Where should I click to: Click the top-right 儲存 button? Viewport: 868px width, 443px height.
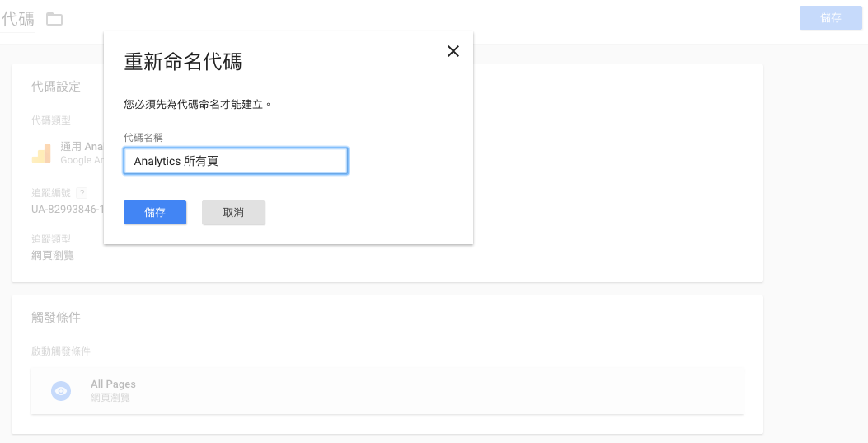[x=830, y=18]
